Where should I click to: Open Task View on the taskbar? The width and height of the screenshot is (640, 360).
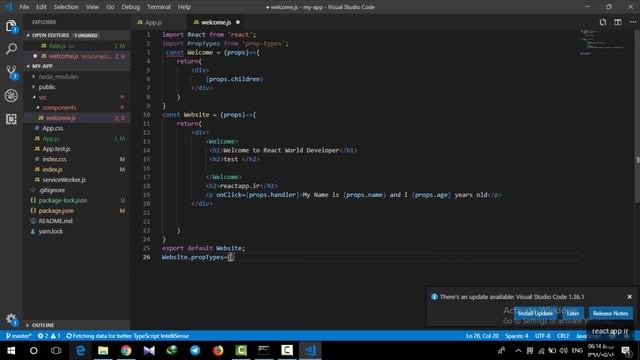coord(56,351)
